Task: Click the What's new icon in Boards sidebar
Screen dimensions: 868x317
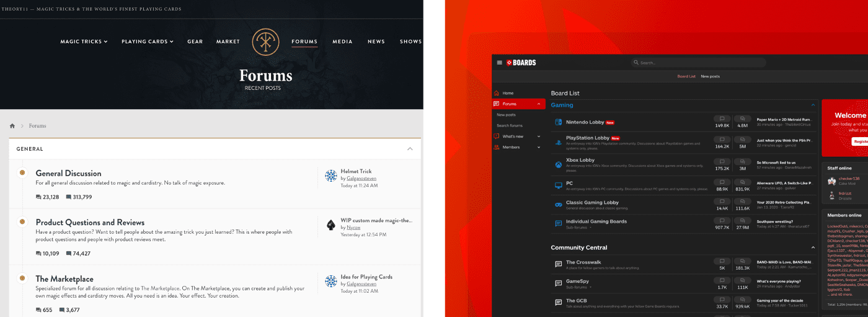Action: point(497,136)
